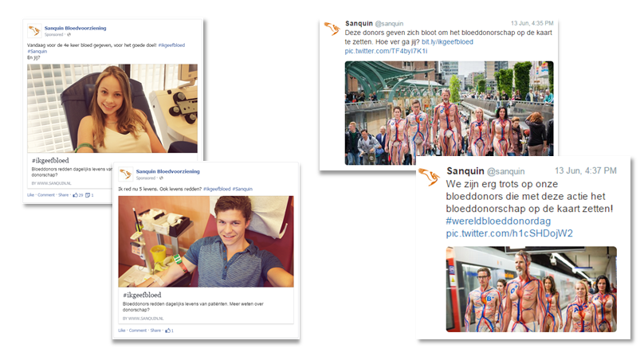Click thumbs-up count icon on second post
The image size is (644, 356).
[x=167, y=331]
